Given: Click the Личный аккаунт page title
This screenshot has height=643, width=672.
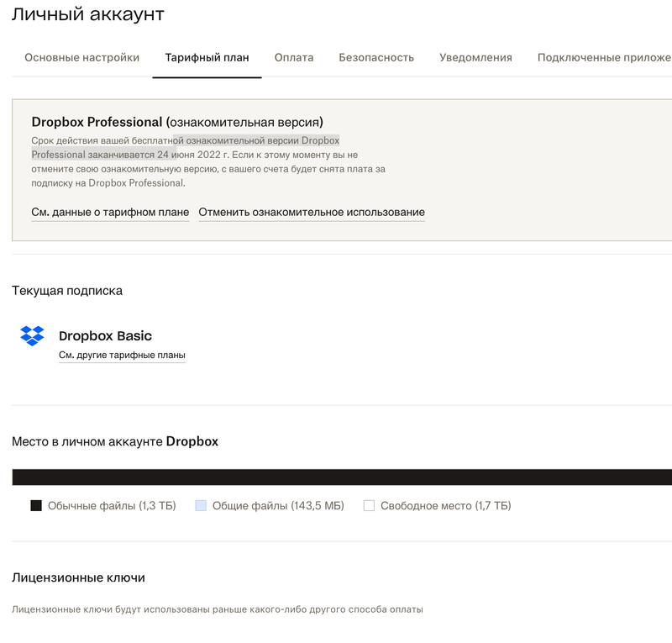Looking at the screenshot, I should [x=87, y=14].
